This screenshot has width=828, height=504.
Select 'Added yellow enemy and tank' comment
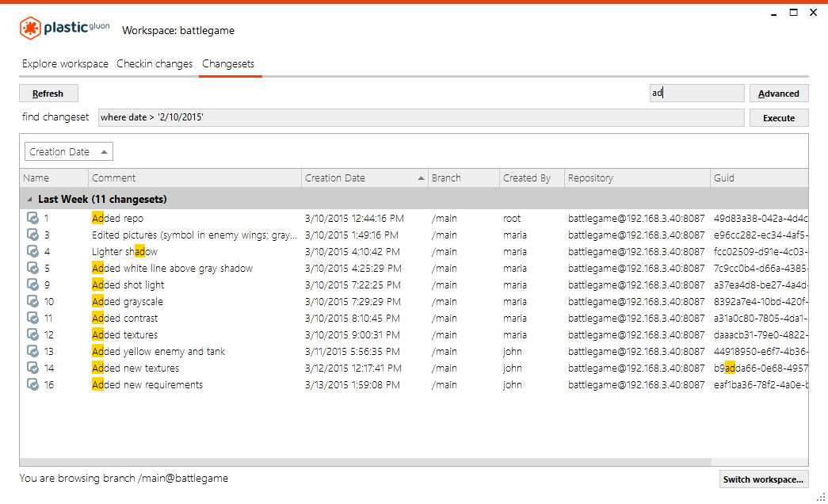coord(158,351)
